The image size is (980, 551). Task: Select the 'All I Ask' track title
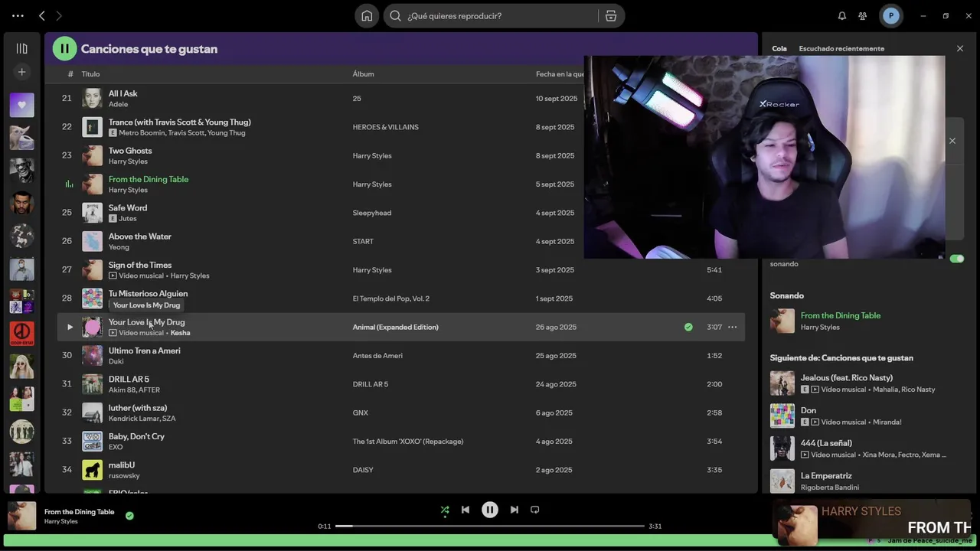pyautogui.click(x=122, y=93)
